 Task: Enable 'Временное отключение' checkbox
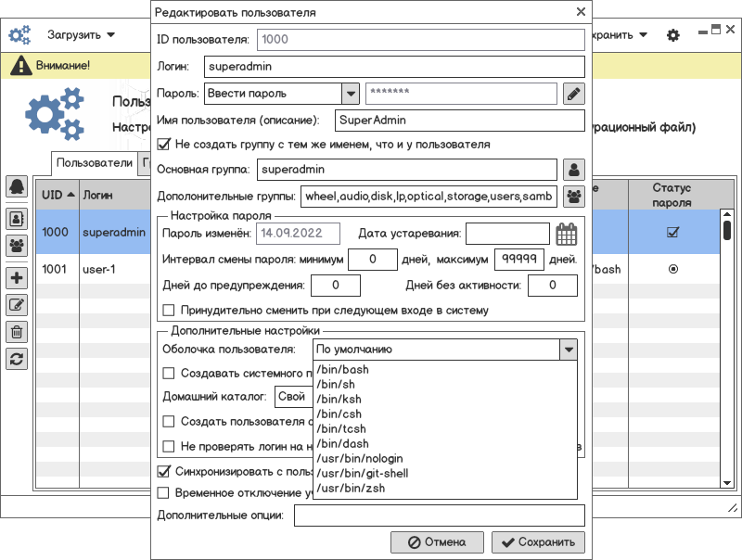coord(163,493)
